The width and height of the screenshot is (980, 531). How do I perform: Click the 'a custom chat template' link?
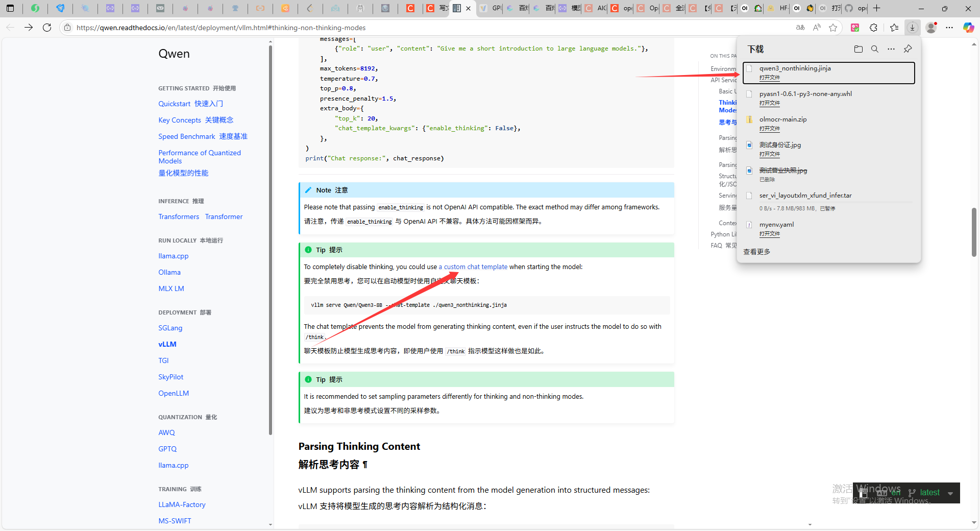click(473, 267)
